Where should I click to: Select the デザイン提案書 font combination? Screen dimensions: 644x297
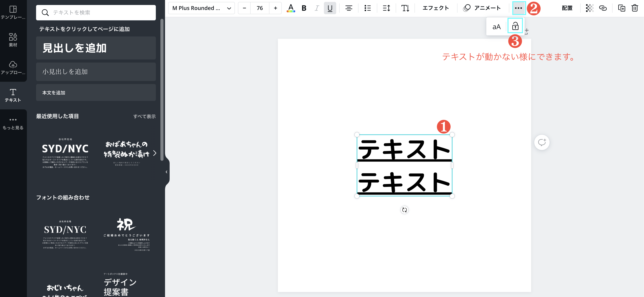120,285
